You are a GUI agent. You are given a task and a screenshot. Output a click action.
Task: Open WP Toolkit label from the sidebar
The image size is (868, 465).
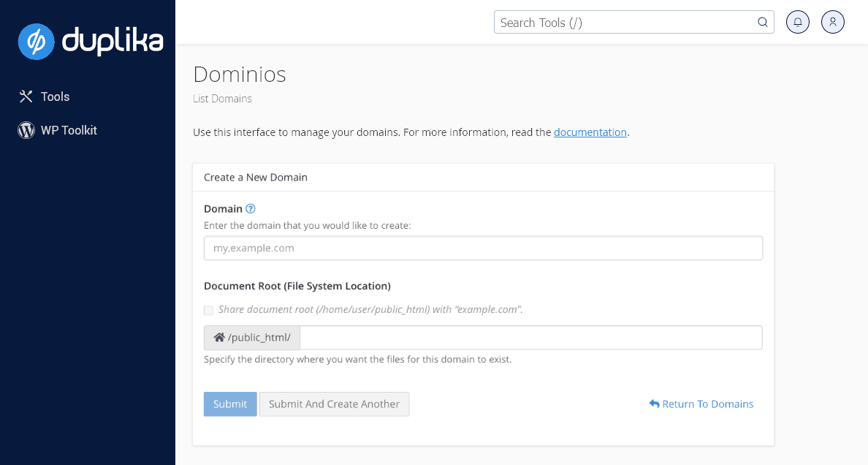point(69,130)
